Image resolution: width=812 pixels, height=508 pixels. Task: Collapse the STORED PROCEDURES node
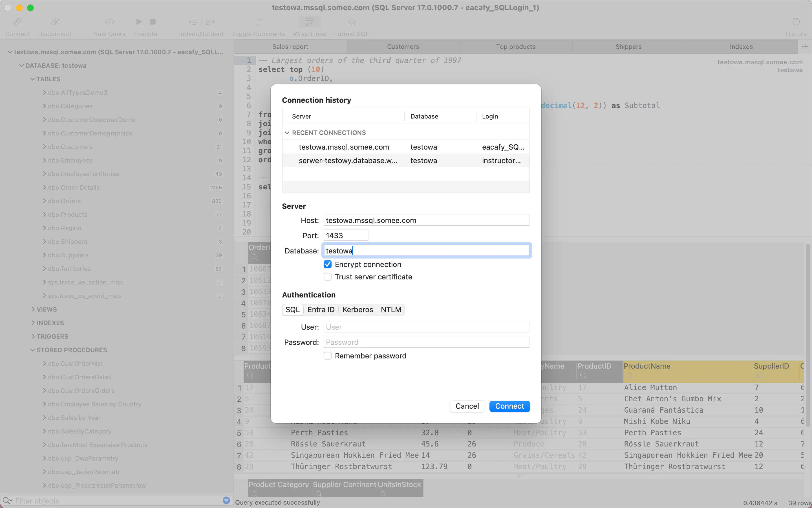click(x=32, y=350)
